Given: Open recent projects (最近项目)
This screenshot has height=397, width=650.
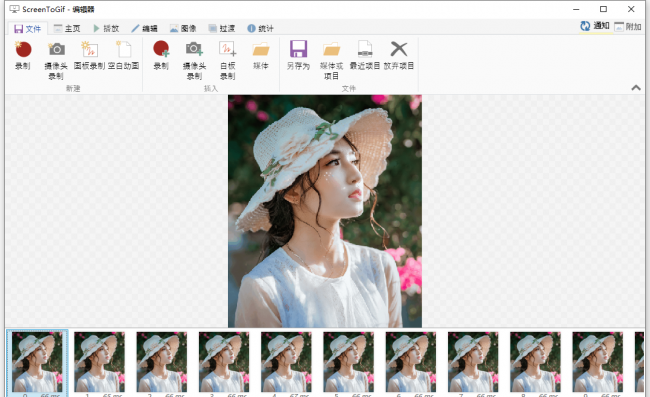Looking at the screenshot, I should click(x=365, y=56).
